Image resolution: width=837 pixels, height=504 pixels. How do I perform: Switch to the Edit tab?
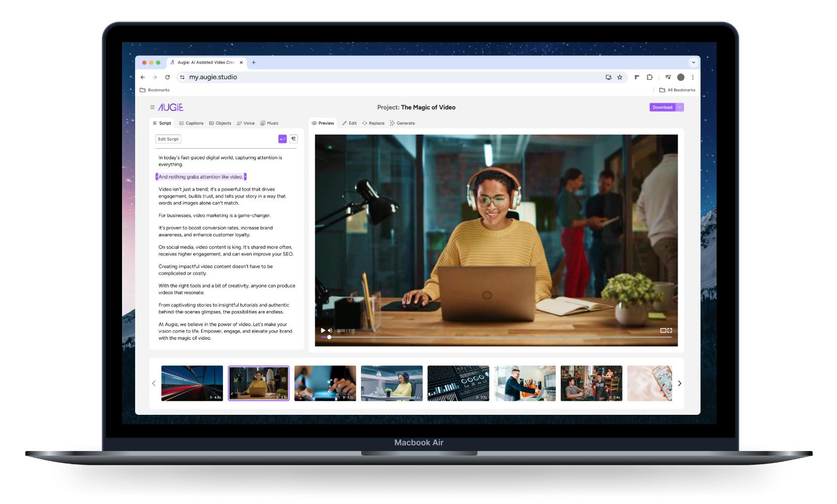350,123
